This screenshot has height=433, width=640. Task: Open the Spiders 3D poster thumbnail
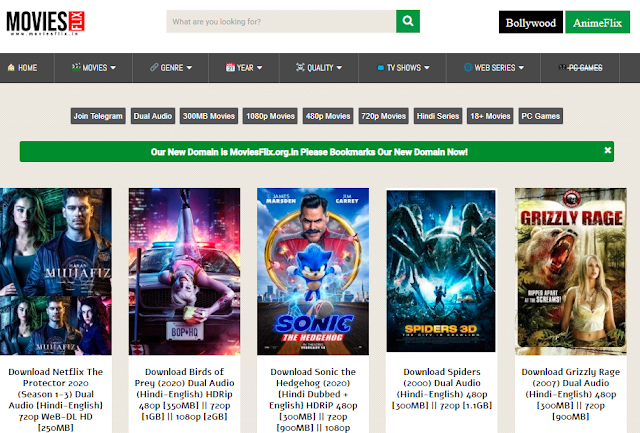pos(441,271)
